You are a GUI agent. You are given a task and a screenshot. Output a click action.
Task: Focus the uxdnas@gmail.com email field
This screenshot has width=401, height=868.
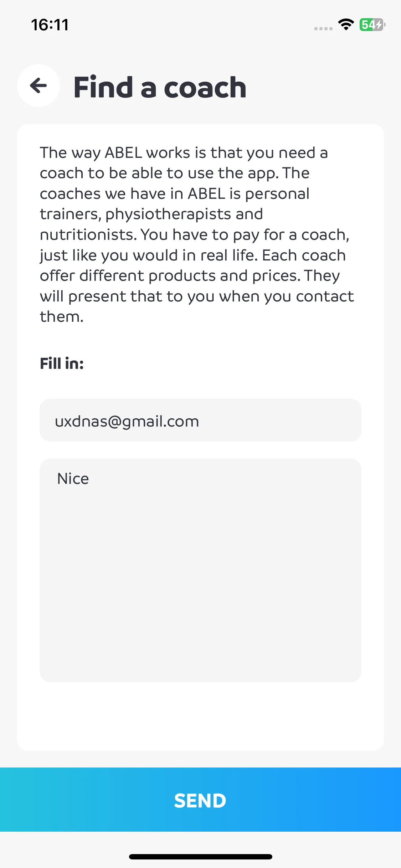(x=200, y=420)
